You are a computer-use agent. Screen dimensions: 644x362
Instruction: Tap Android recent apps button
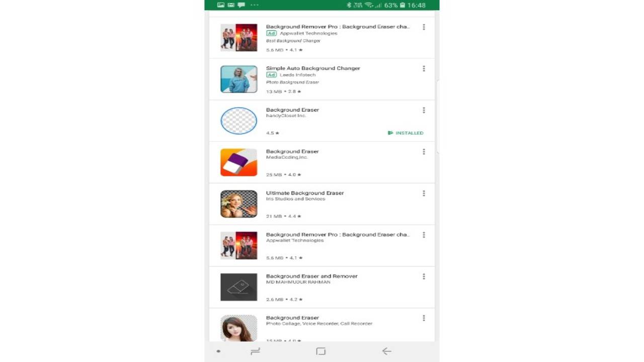255,351
